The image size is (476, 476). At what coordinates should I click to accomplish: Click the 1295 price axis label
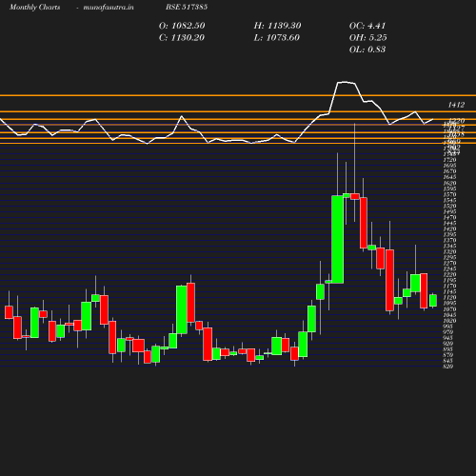(449, 257)
